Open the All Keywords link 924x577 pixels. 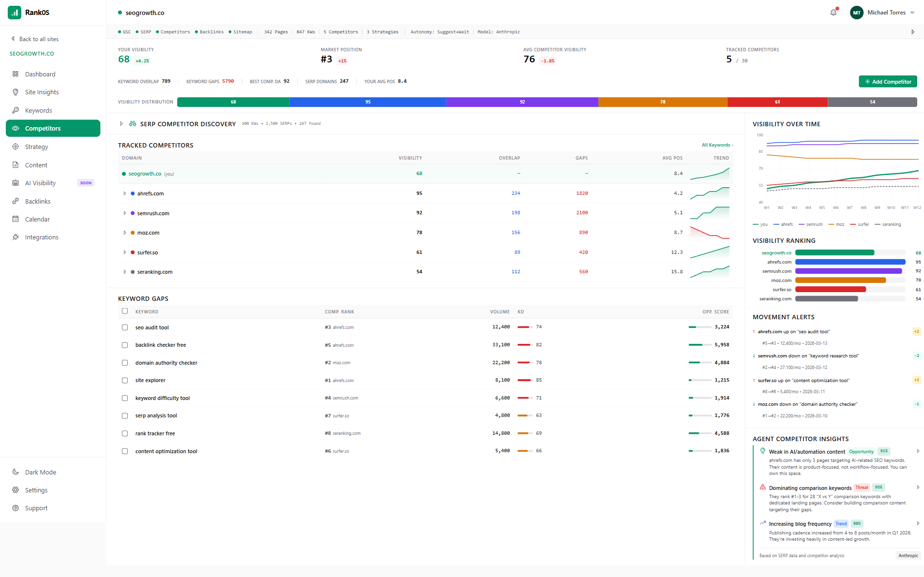pyautogui.click(x=717, y=145)
